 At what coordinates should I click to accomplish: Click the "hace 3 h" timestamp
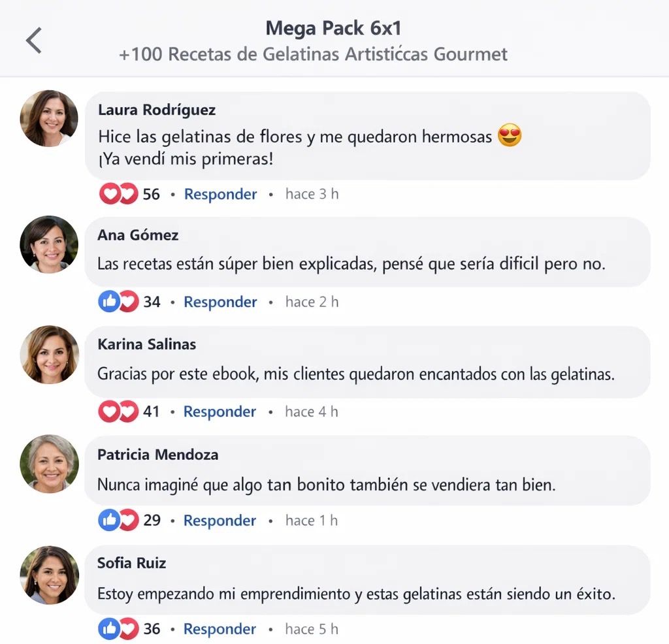pyautogui.click(x=312, y=194)
